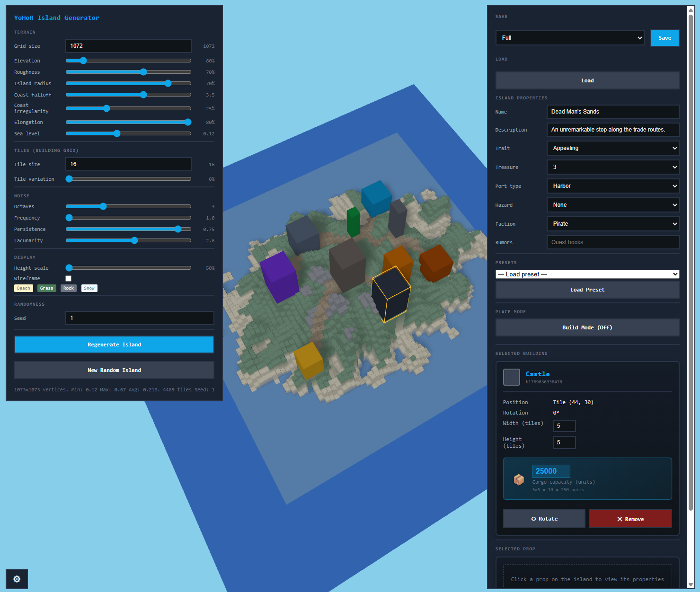The image size is (700, 592).
Task: Click the rotate arrow icon on Rotate button
Action: tap(534, 518)
